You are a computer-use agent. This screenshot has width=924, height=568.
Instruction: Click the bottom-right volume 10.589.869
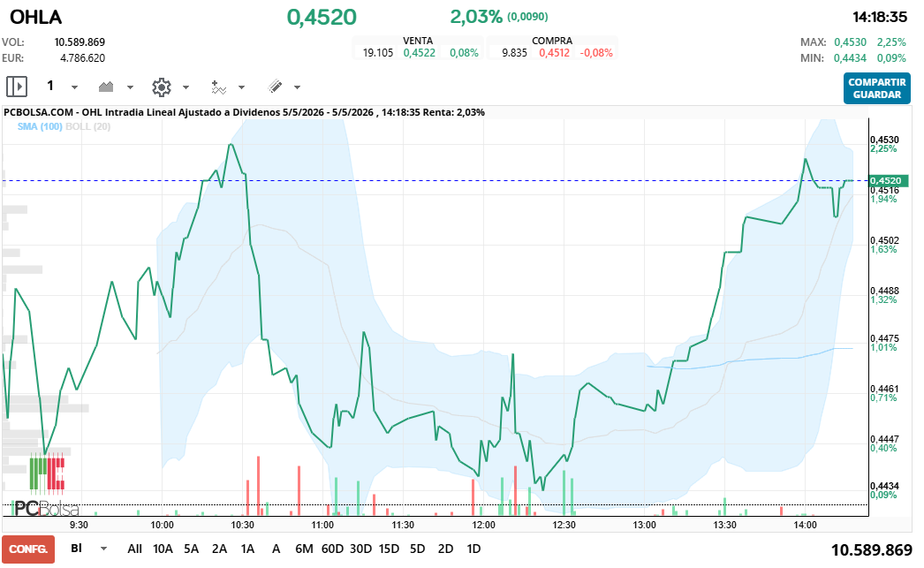coord(872,549)
